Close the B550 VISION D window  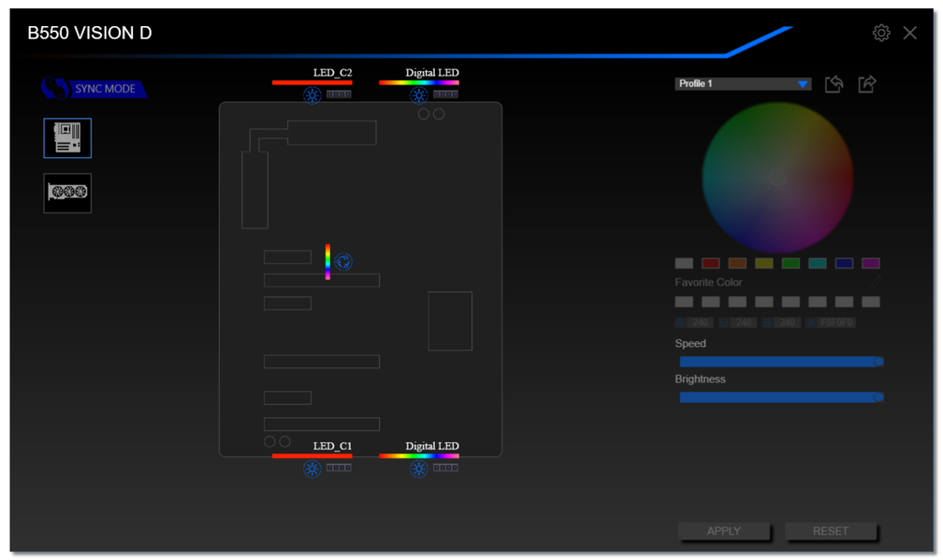coord(910,33)
